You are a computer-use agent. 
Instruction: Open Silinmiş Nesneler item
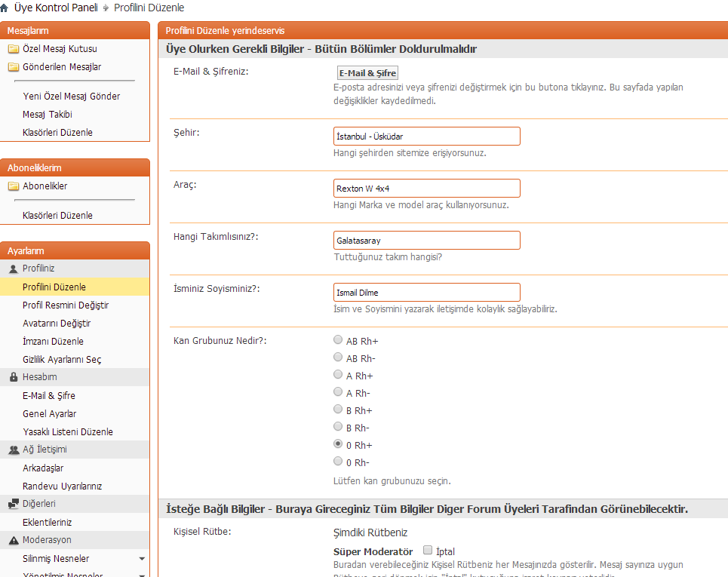click(x=56, y=558)
